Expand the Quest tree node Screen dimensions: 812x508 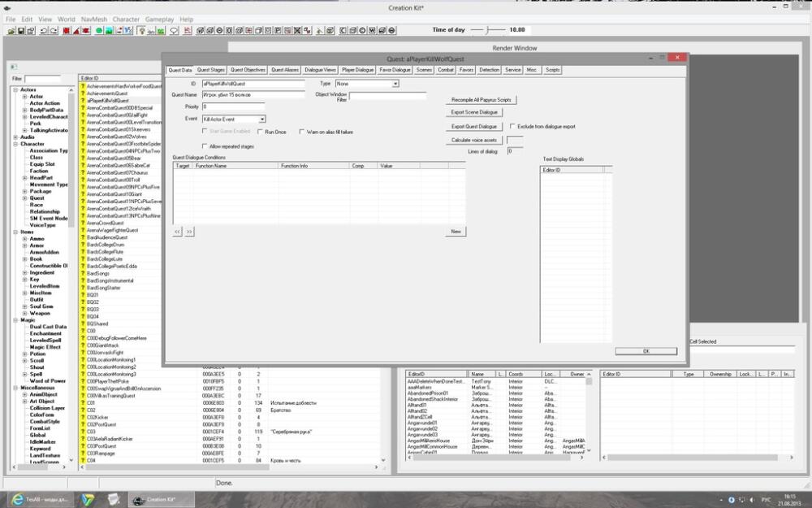click(x=24, y=198)
